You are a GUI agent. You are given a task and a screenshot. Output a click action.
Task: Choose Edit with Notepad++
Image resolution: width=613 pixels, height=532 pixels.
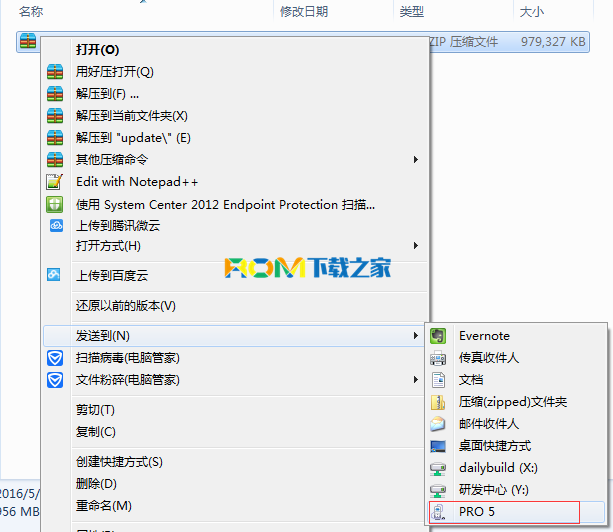tap(137, 182)
